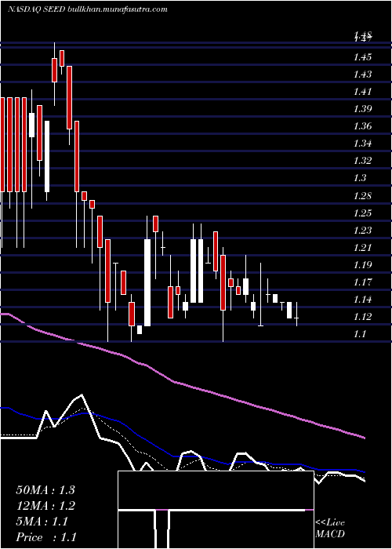Click the MACD histogram panel
The height and width of the screenshot is (549, 392).
216,510
